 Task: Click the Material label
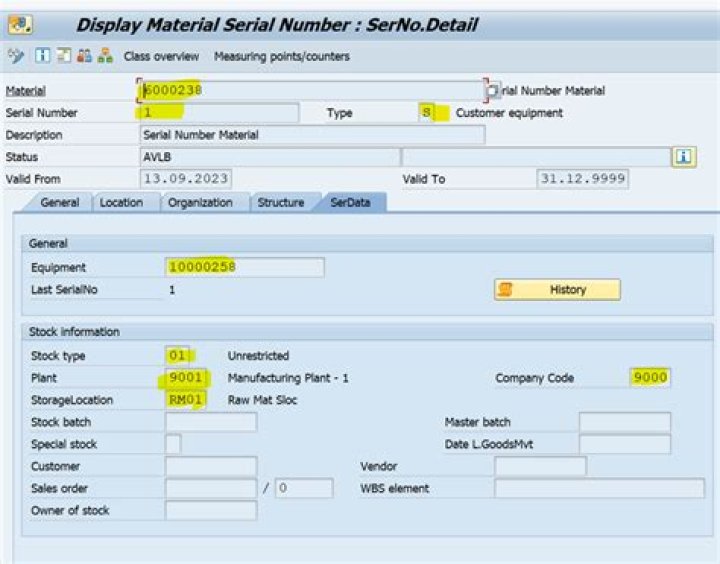click(26, 90)
